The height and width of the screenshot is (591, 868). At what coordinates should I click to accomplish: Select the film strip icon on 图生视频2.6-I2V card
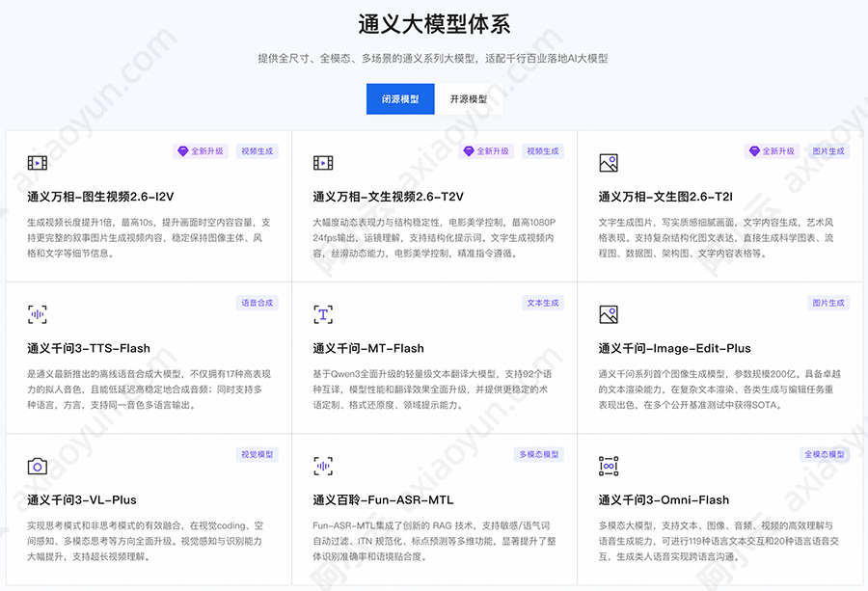(36, 162)
